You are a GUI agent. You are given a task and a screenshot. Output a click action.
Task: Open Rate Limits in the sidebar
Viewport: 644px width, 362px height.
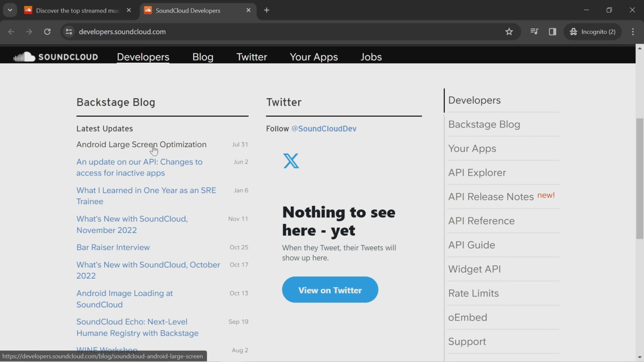(x=473, y=293)
